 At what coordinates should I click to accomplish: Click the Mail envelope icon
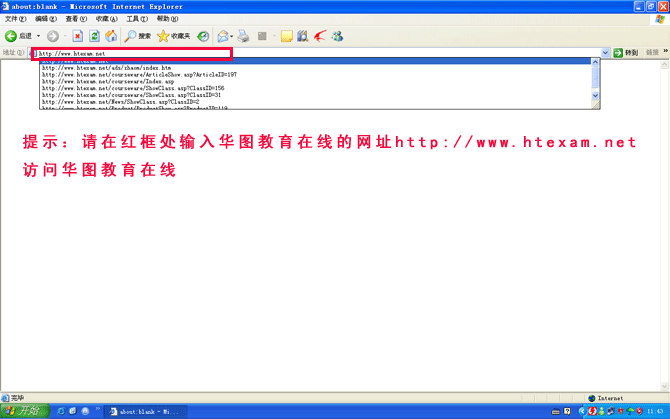click(223, 36)
